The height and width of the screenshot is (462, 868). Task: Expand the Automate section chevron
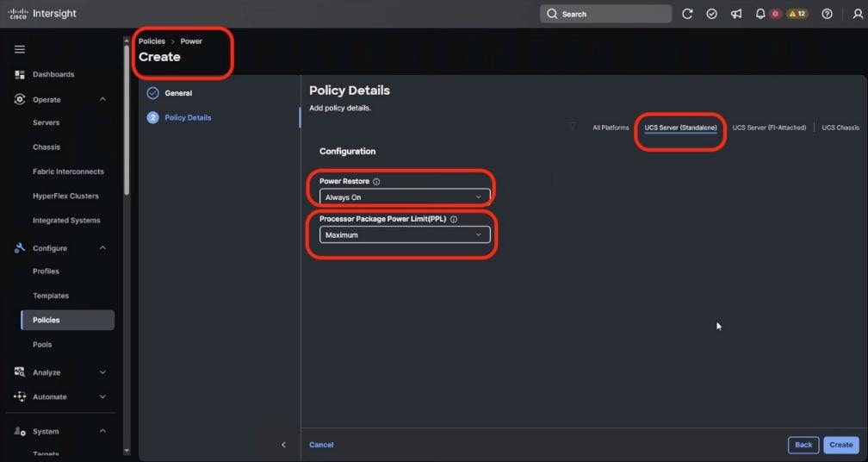tap(102, 396)
